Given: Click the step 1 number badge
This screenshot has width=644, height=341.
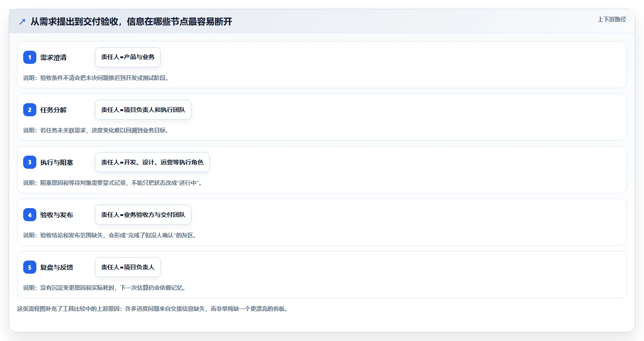Looking at the screenshot, I should 30,57.
